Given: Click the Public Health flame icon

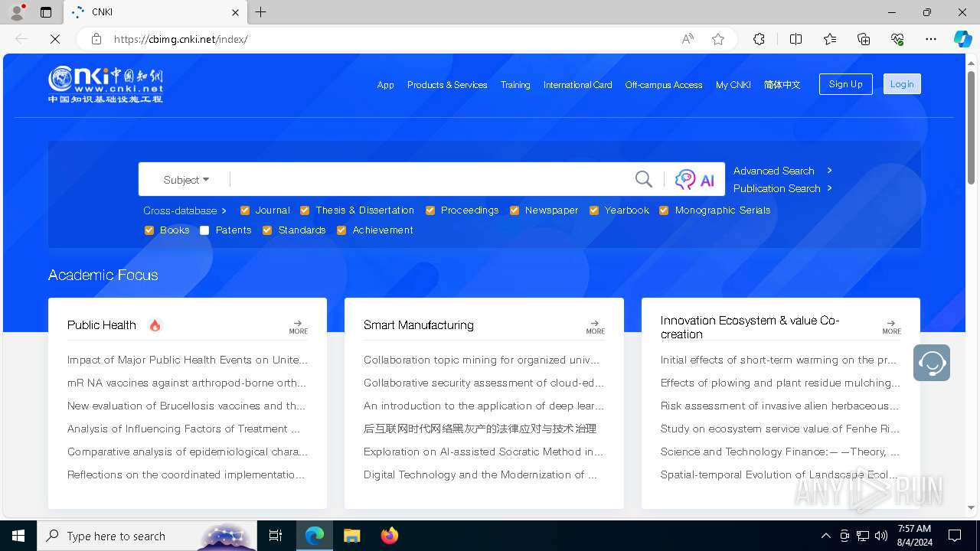Looking at the screenshot, I should (x=155, y=325).
